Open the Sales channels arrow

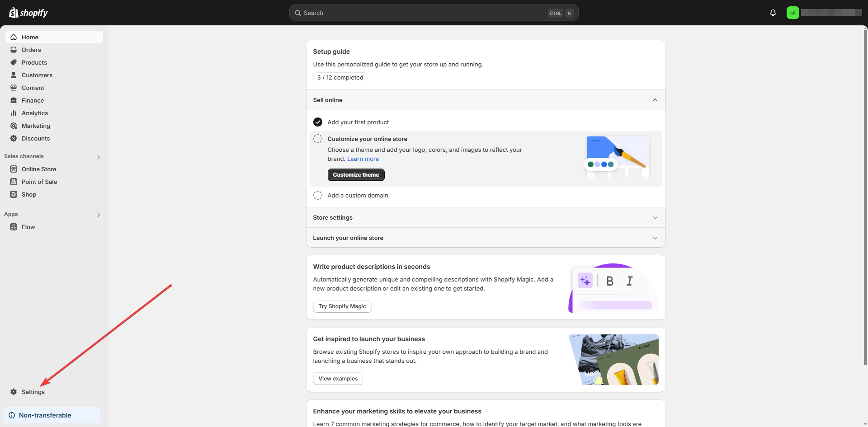click(99, 157)
